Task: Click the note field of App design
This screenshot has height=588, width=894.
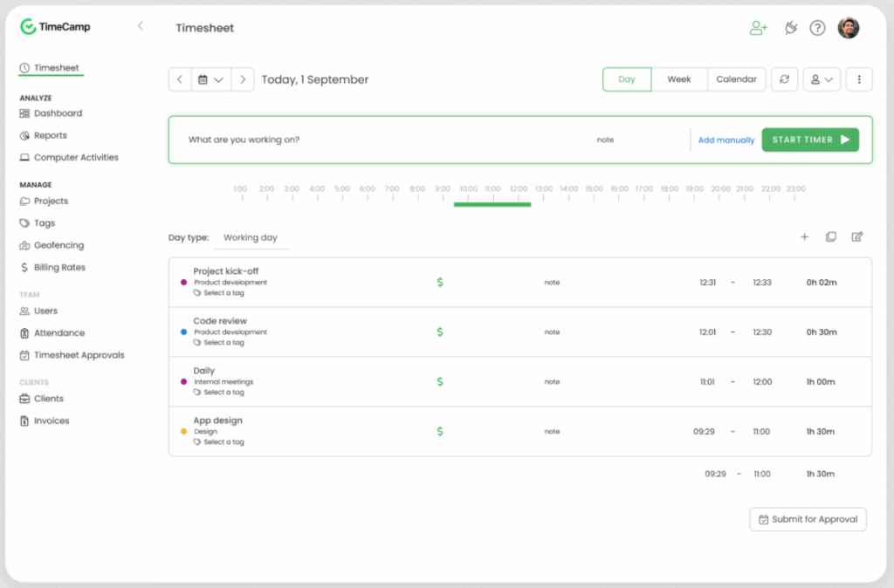Action: coord(552,431)
